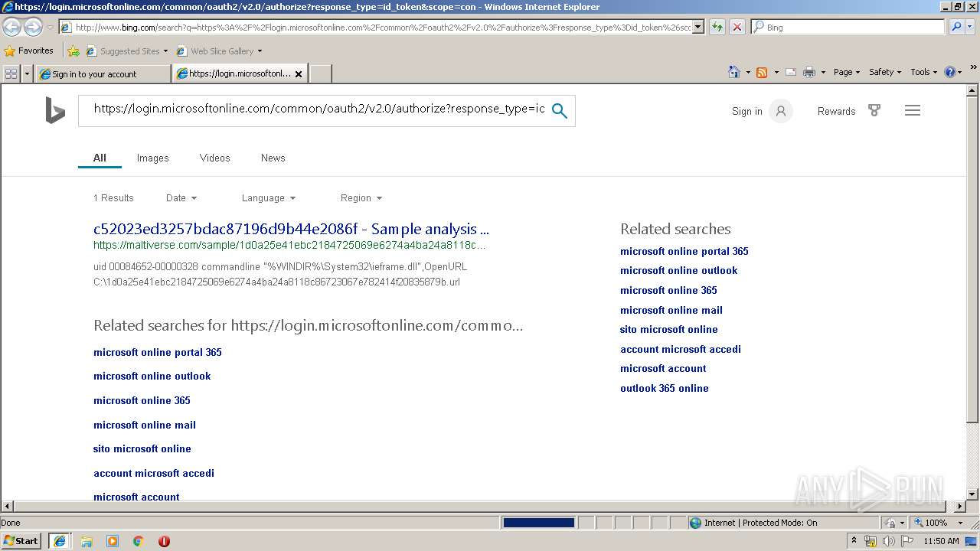Refresh the page with the refresh icon
The image size is (980, 551).
(717, 27)
